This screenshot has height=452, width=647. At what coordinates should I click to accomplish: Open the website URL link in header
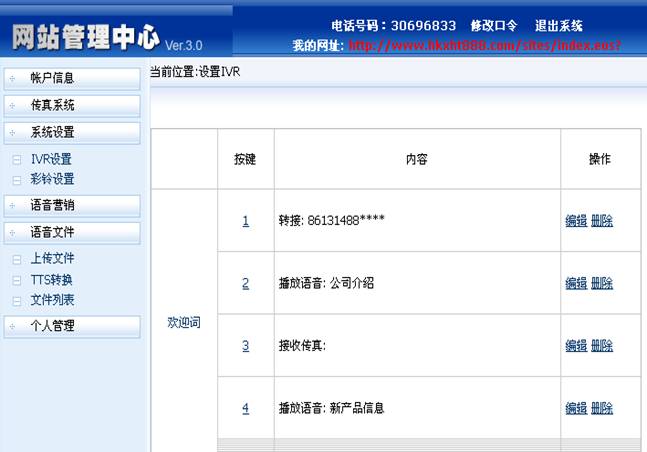click(x=484, y=46)
